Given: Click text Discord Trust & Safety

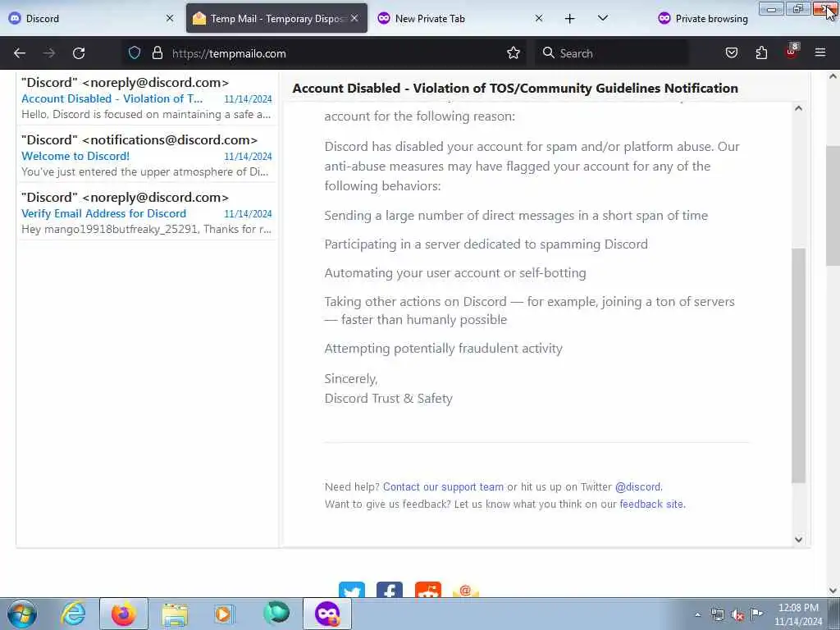Looking at the screenshot, I should [x=388, y=399].
